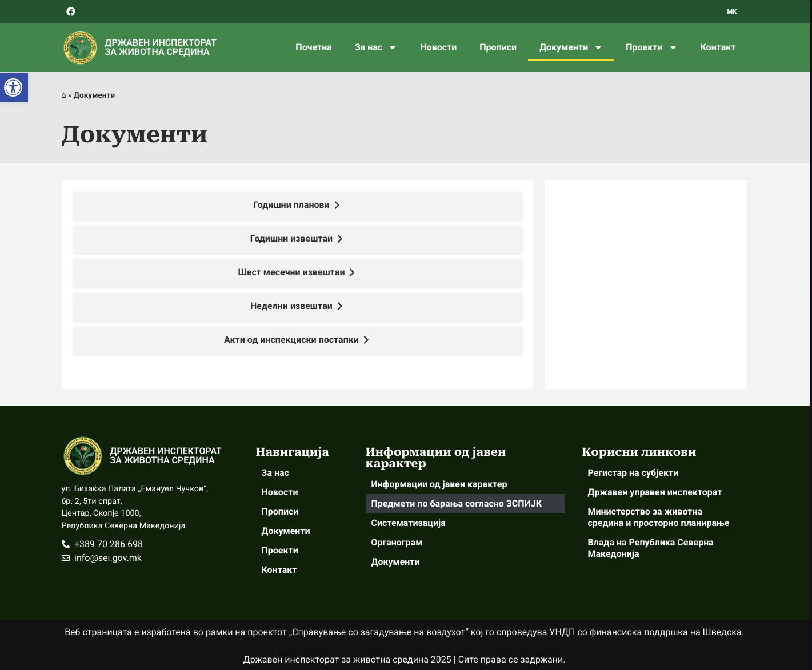
Task: Click the footer inspectorate logo emblem
Action: [x=83, y=456]
